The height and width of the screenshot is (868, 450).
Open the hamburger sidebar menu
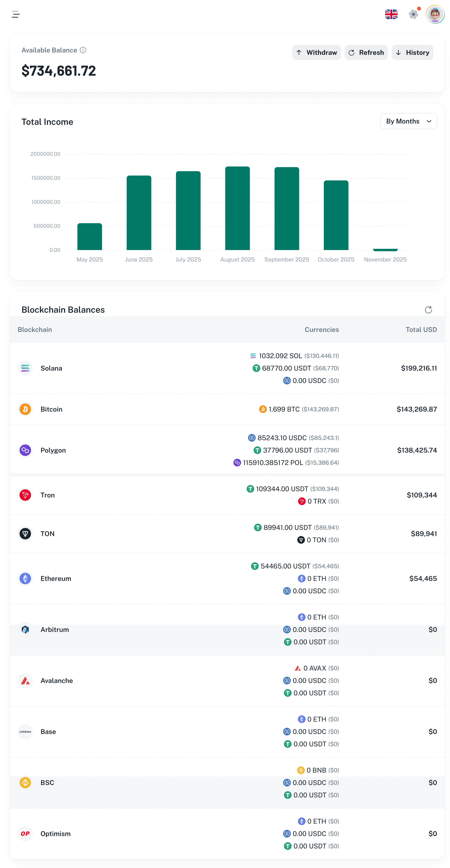click(x=16, y=14)
